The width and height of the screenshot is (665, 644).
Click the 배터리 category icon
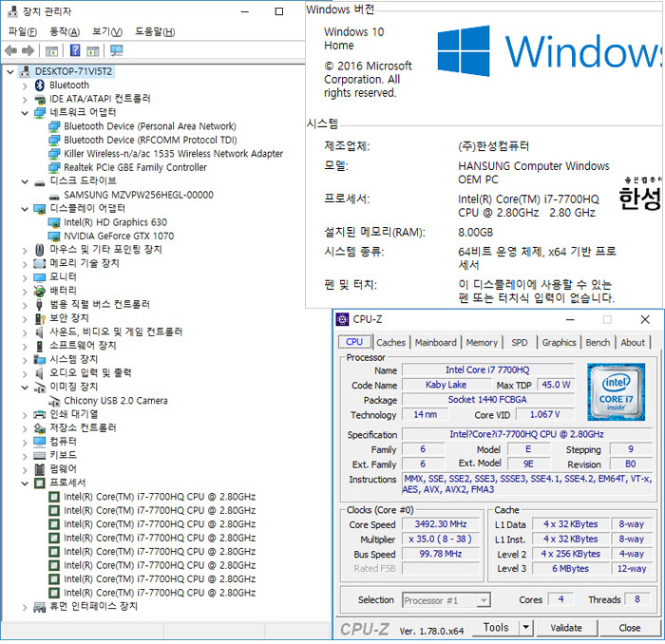pos(40,291)
